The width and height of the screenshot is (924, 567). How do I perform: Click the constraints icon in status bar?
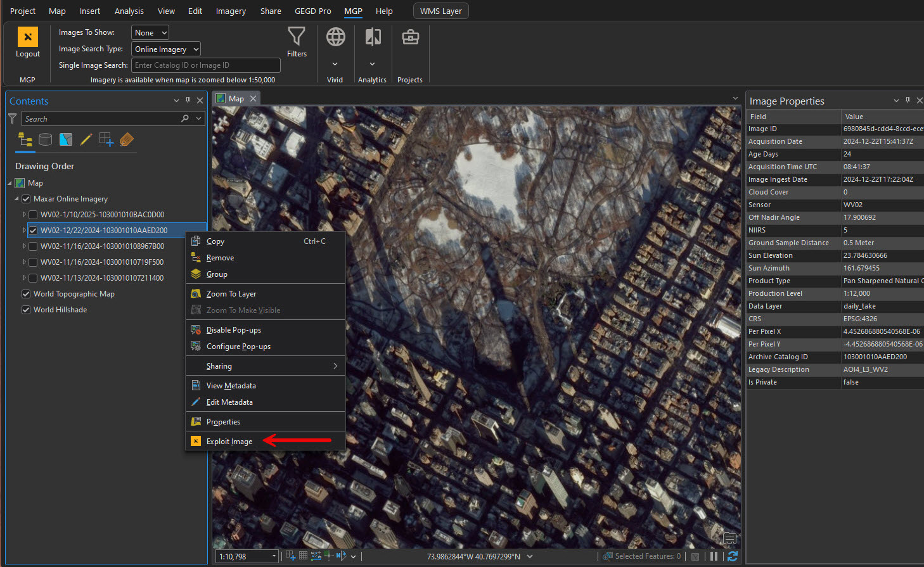point(316,556)
